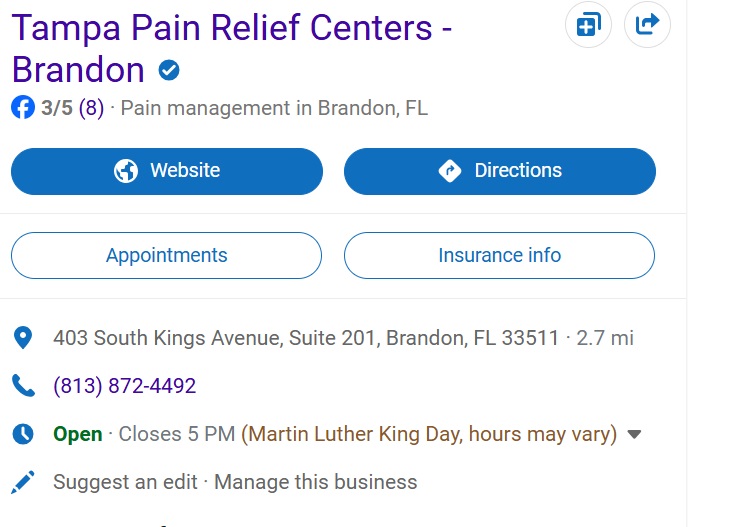Viewport: 733px width, 527px height.
Task: Click the save-to-collection icon
Action: coord(588,24)
